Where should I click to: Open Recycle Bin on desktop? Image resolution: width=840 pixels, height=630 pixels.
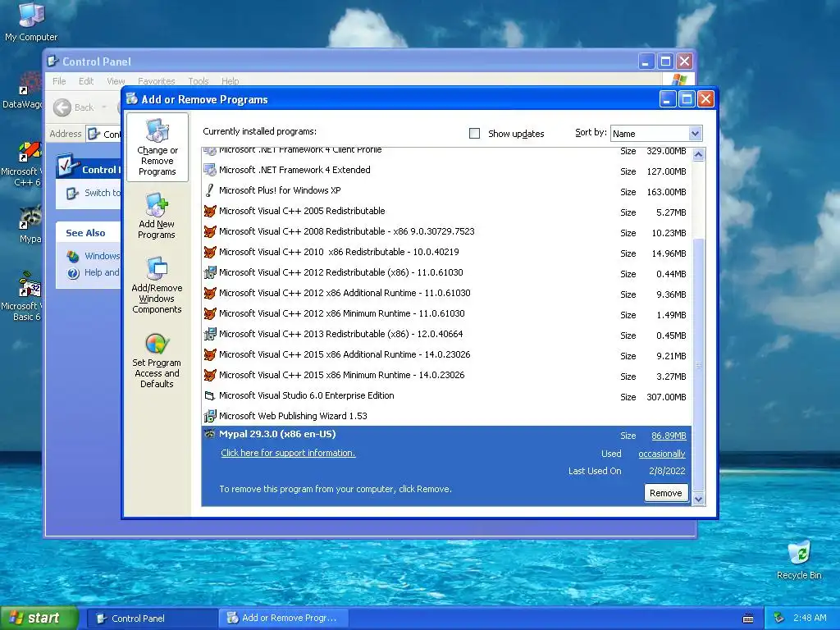799,560
